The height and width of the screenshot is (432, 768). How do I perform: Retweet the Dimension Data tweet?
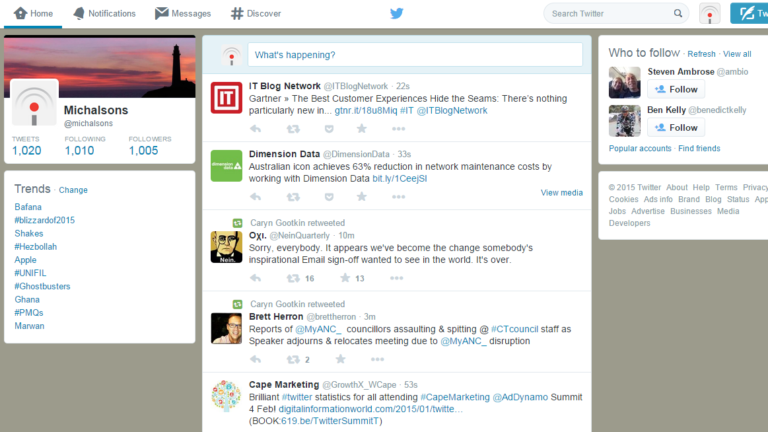[293, 197]
